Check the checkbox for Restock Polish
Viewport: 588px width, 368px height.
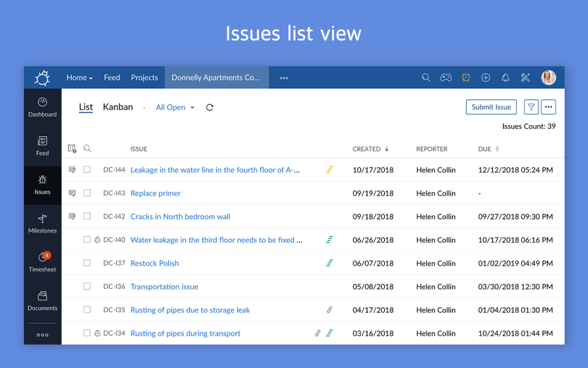click(86, 263)
